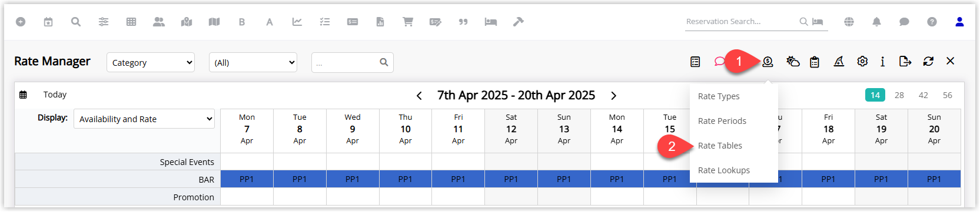
Task: Expand the (All) filter dropdown
Action: pyautogui.click(x=253, y=62)
